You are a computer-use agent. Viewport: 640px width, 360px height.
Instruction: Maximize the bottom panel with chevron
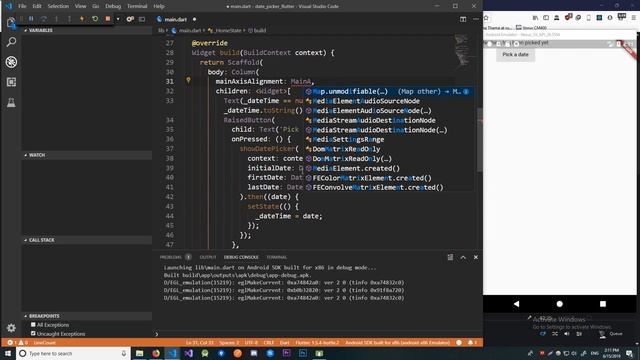point(463,257)
